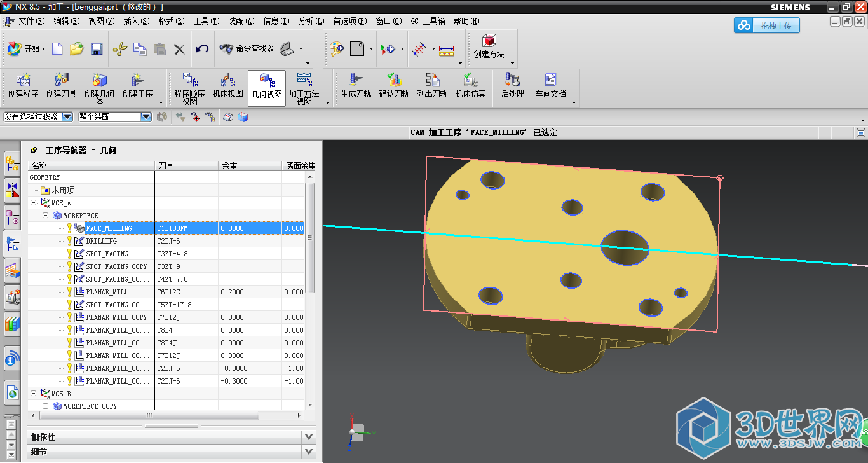Image resolution: width=868 pixels, height=463 pixels.
Task: Collapse the WORKPIECE tree node
Action: coord(46,216)
